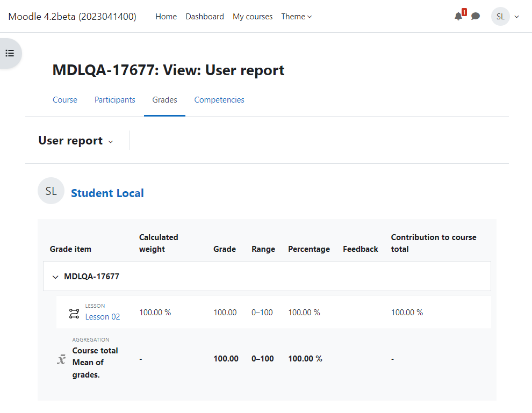The height and width of the screenshot is (413, 532).
Task: Click Lesson 02 percentage 100.00 %
Action: [304, 312]
